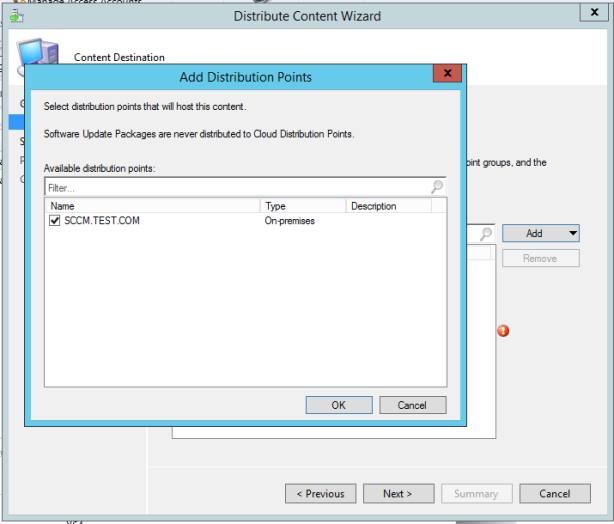Sort by the Type column header

pyautogui.click(x=303, y=206)
